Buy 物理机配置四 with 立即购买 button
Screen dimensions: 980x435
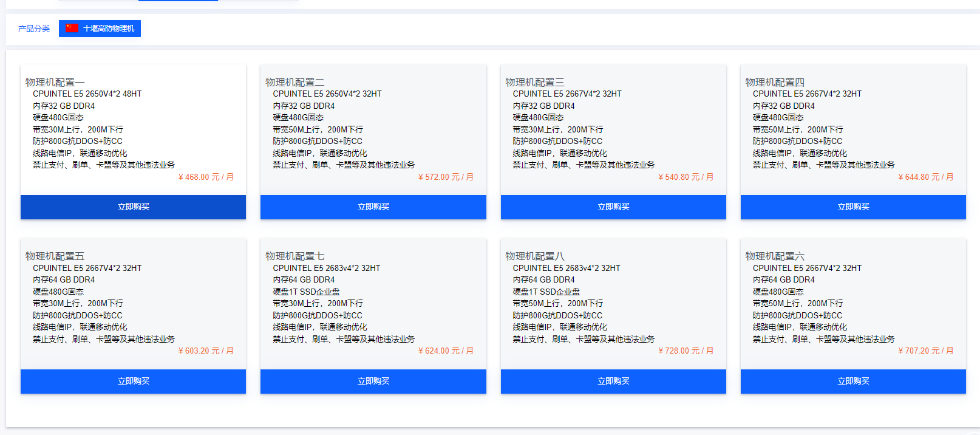[x=853, y=207]
